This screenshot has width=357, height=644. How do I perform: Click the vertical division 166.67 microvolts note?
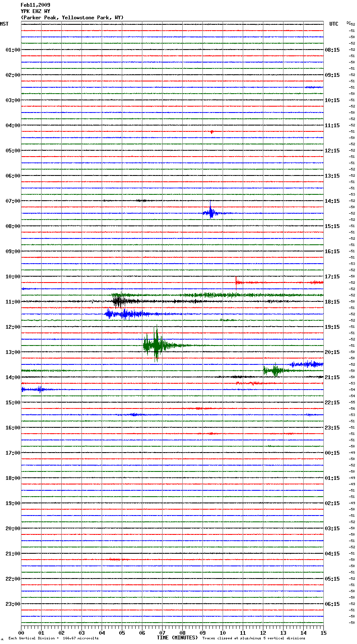pyautogui.click(x=53, y=638)
